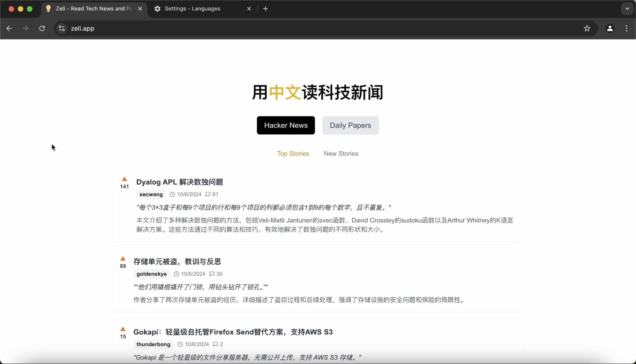Select the New Stories tab
The height and width of the screenshot is (364, 636).
click(x=341, y=153)
